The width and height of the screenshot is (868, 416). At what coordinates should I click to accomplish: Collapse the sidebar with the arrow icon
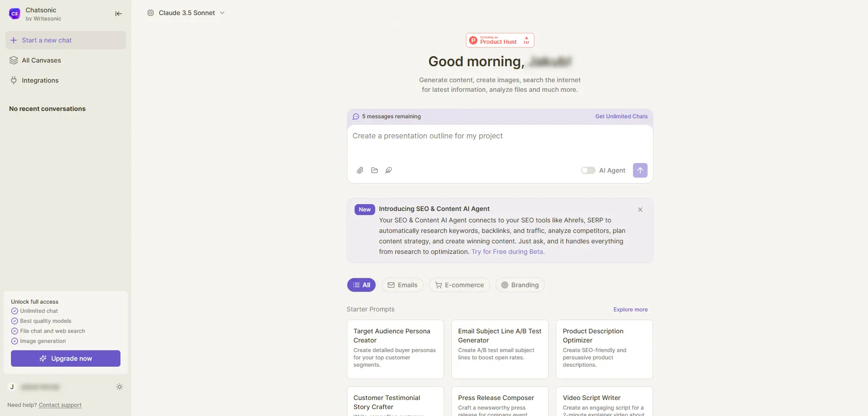point(118,14)
